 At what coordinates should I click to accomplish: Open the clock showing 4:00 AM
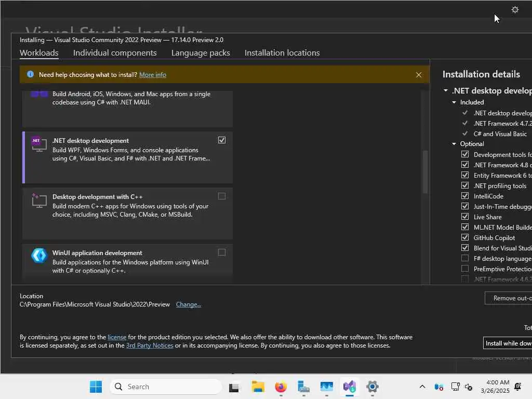coord(495,387)
